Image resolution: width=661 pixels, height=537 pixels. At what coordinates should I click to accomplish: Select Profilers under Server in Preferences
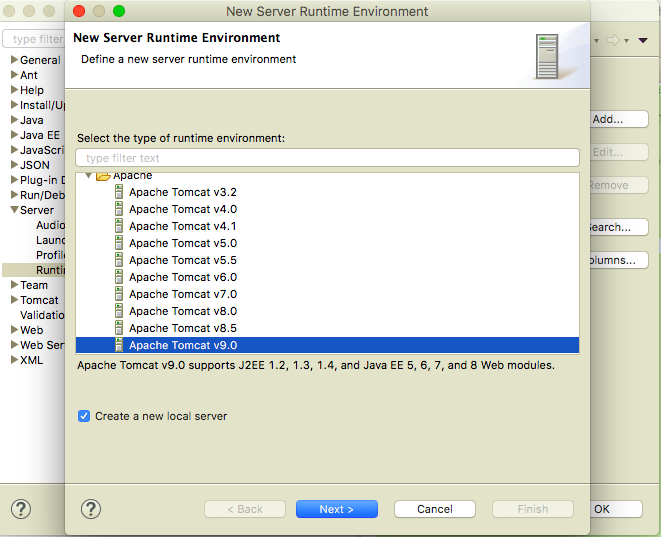(50, 255)
